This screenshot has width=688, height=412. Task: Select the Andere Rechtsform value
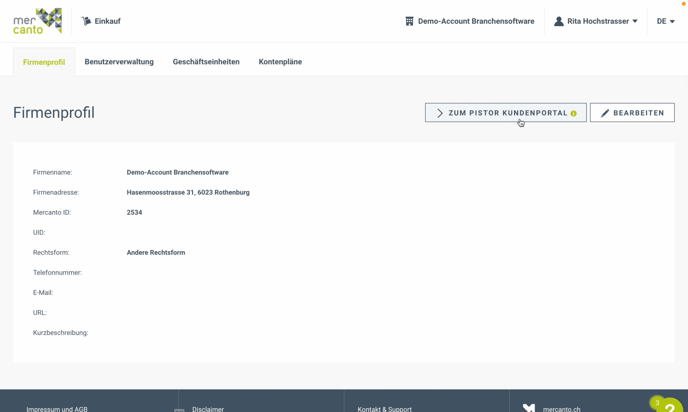coord(156,252)
